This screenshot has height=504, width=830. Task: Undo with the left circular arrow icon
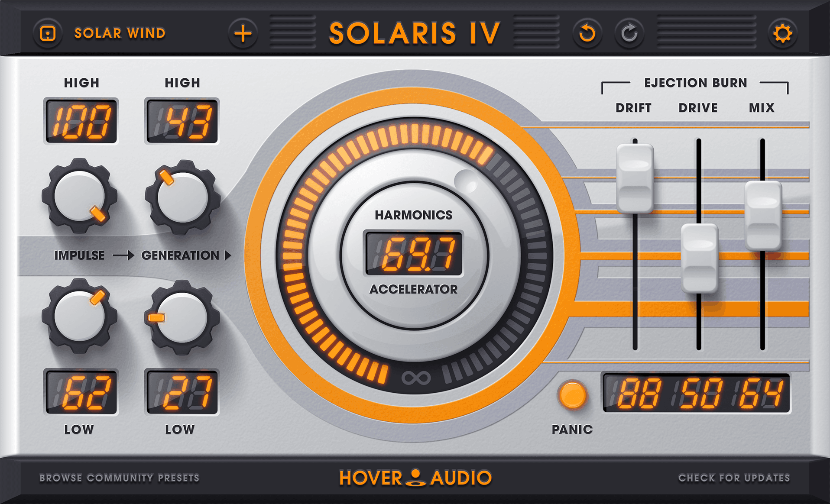tap(587, 33)
